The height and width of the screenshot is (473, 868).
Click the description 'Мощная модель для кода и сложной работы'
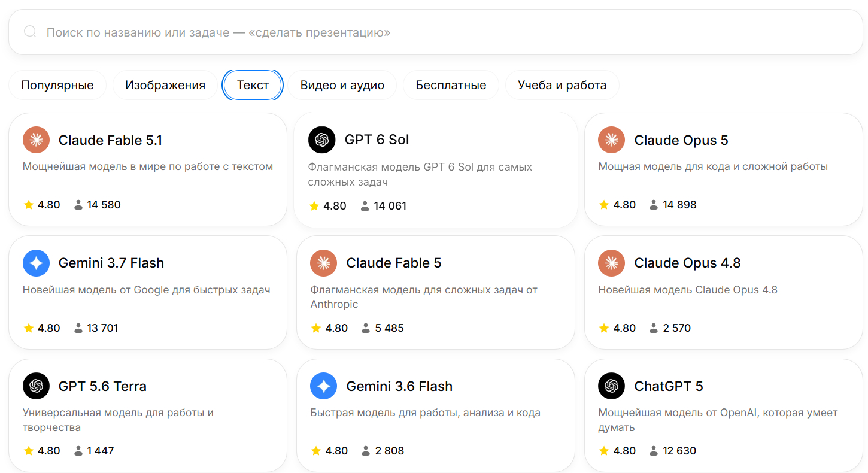(x=713, y=166)
